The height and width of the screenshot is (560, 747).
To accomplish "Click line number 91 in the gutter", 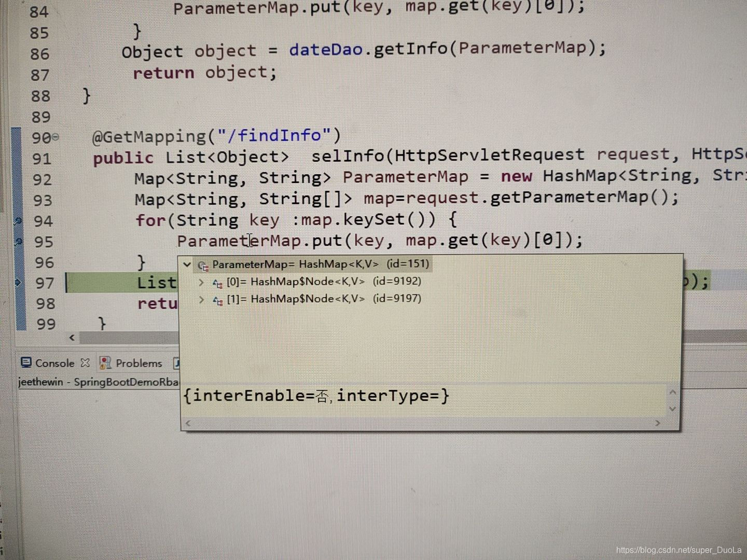I will point(42,158).
